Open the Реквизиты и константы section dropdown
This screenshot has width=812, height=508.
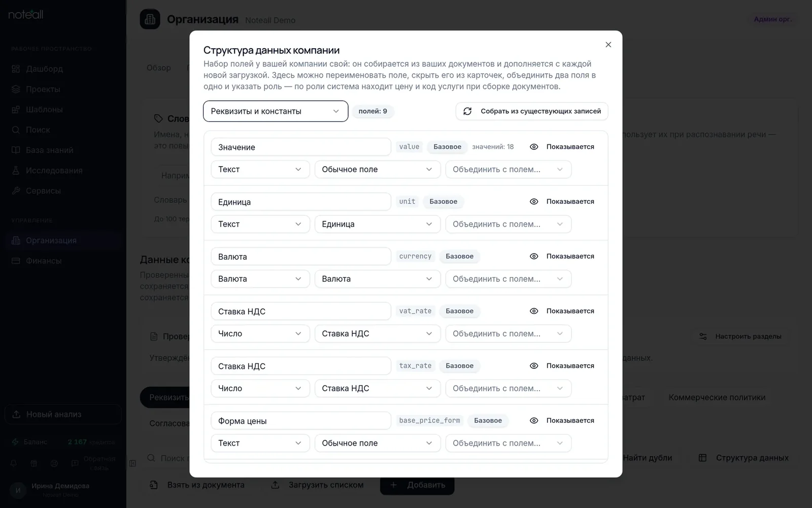tap(276, 111)
